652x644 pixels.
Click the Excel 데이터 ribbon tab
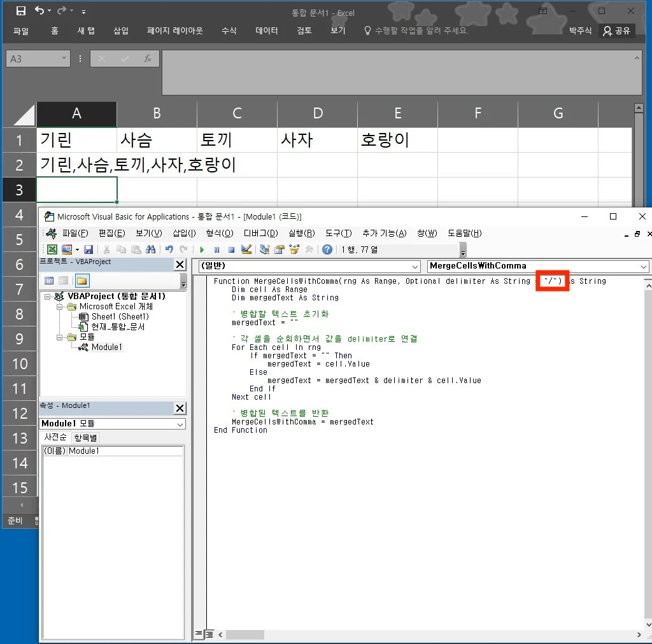coord(267,31)
